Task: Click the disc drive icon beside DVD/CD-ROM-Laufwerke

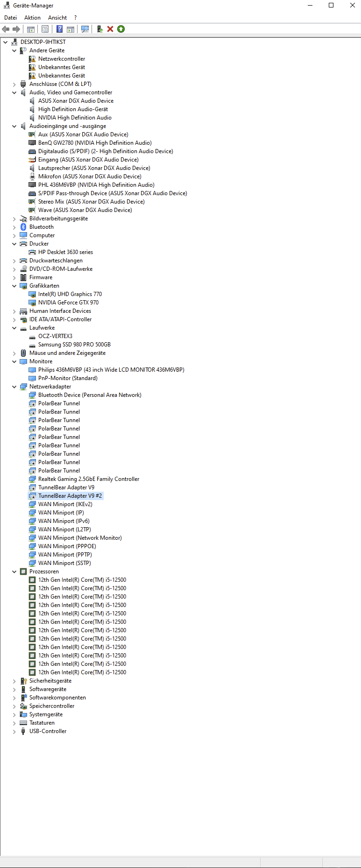Action: 23,269
